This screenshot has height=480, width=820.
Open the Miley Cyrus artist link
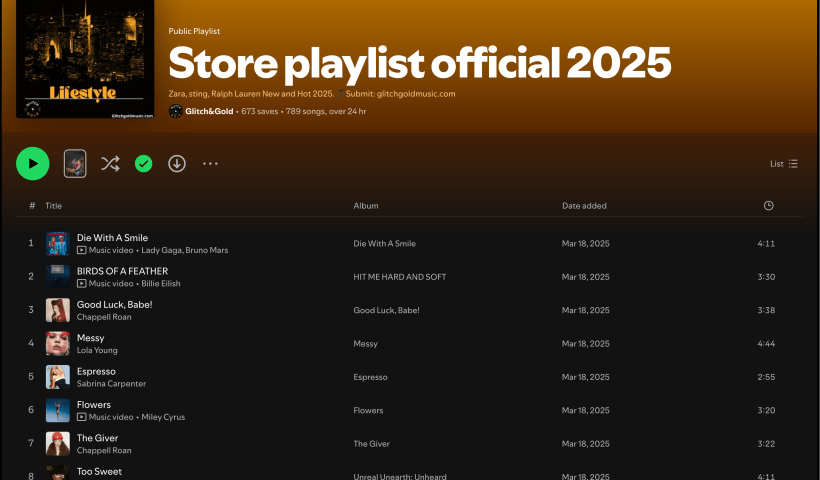tap(163, 417)
